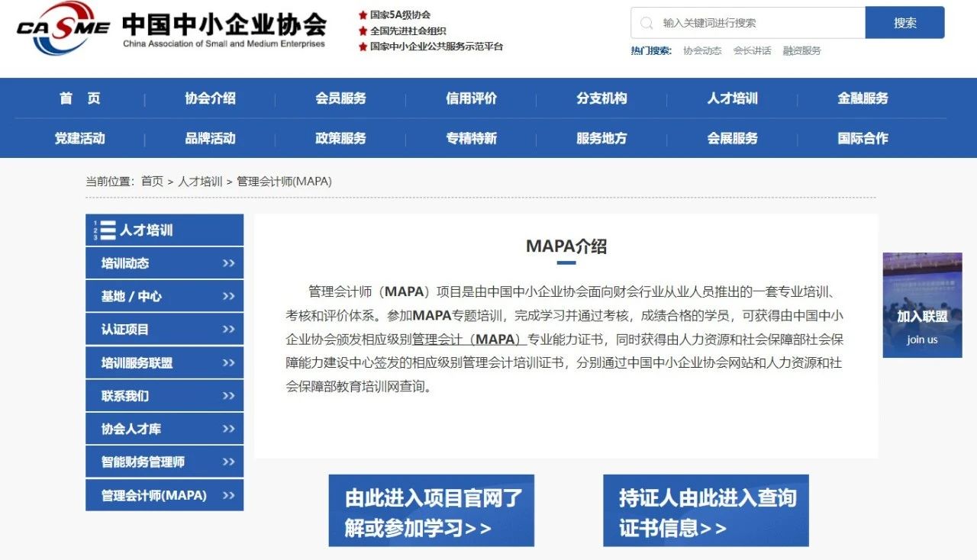Click the red star beside 国家5A级协会
The width and height of the screenshot is (977, 560).
point(363,15)
